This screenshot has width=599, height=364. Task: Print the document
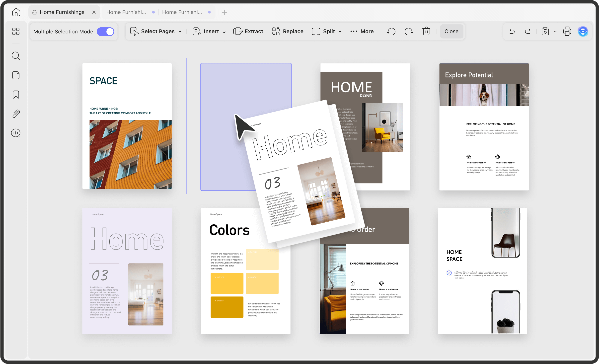567,31
